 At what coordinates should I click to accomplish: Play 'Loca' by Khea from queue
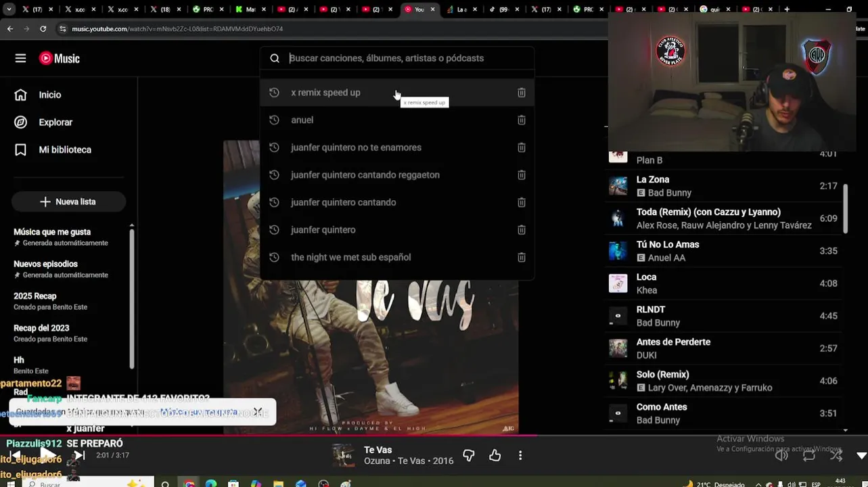[723, 283]
